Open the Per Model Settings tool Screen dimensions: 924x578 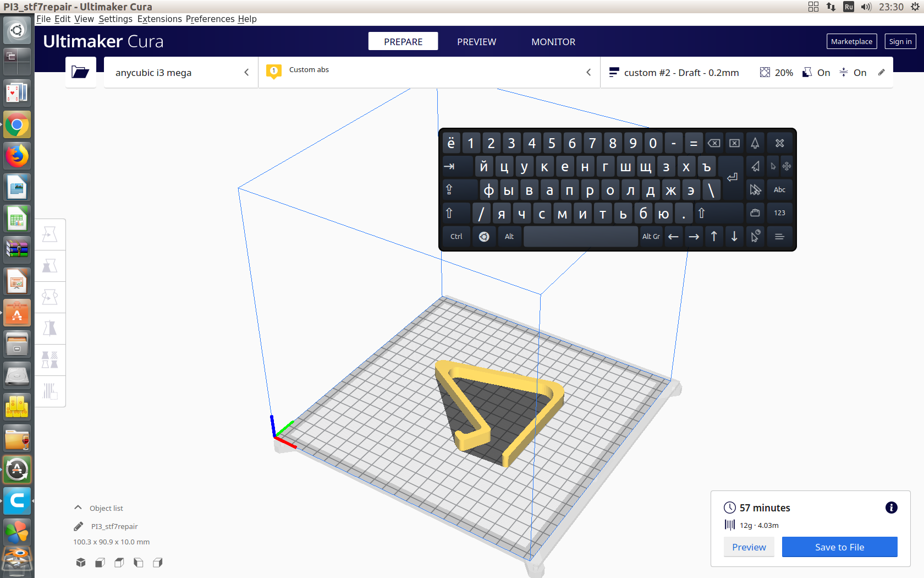50,360
